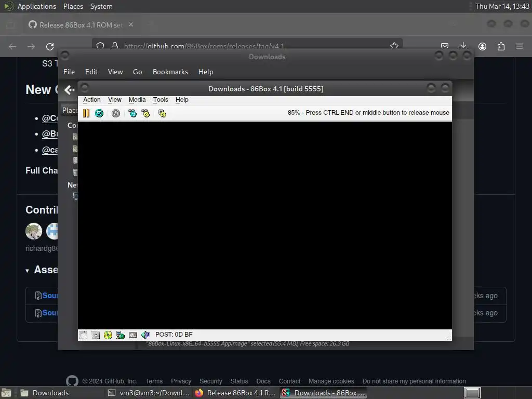Screen dimensions: 532x399
Task: Open Help menu in Downloads file manager
Action: tap(206, 72)
